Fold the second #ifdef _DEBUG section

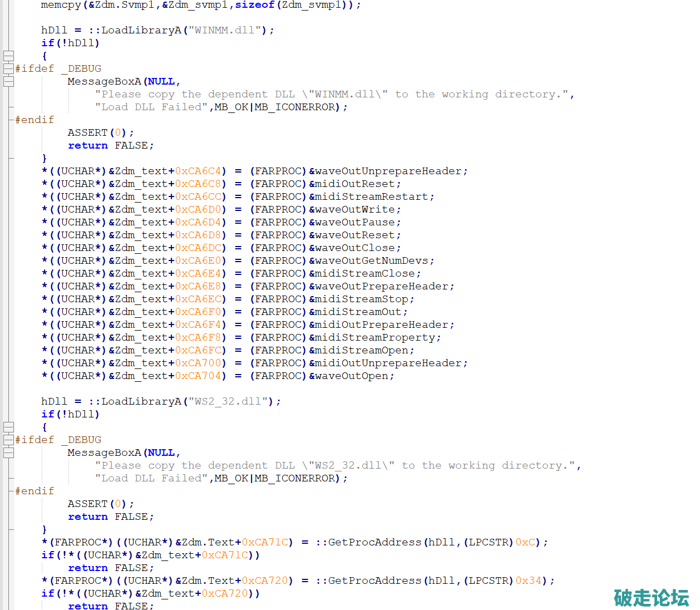click(8, 440)
